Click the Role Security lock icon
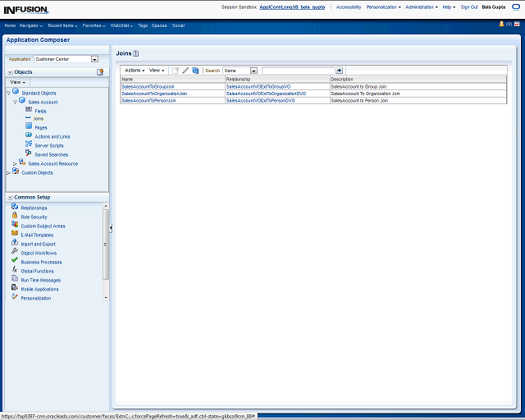525x420 pixels. pos(15,217)
